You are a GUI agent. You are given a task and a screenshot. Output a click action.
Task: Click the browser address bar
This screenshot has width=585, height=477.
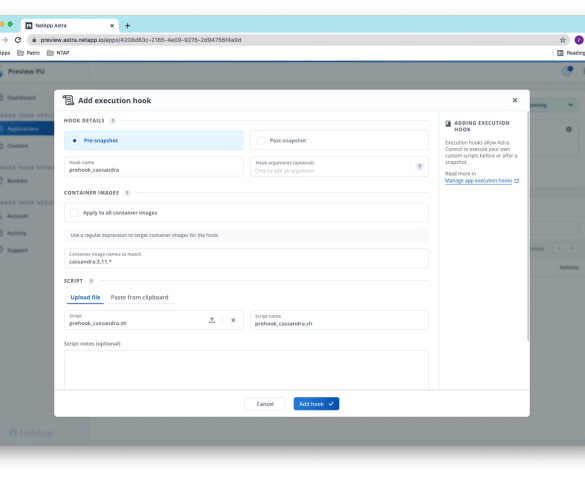coord(297,40)
